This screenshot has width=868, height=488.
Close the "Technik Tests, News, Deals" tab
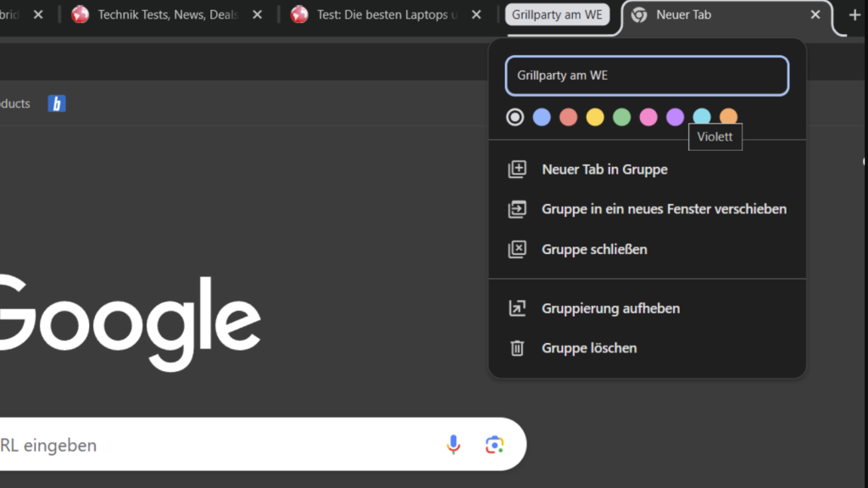point(258,15)
